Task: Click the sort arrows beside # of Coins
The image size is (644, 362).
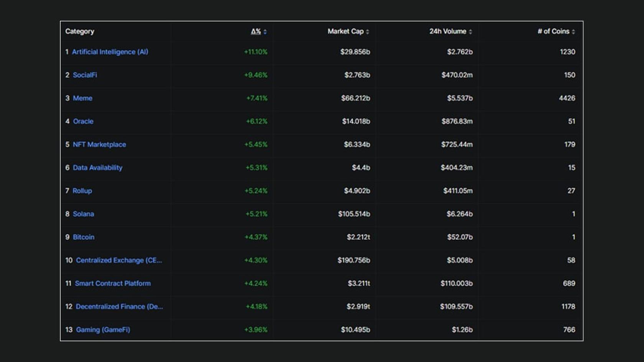Action: 573,32
